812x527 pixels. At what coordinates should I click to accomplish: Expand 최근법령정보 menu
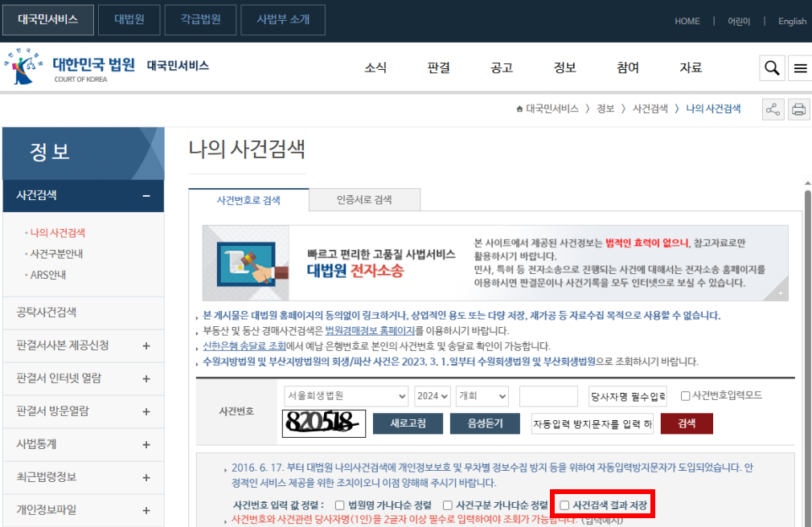[146, 478]
